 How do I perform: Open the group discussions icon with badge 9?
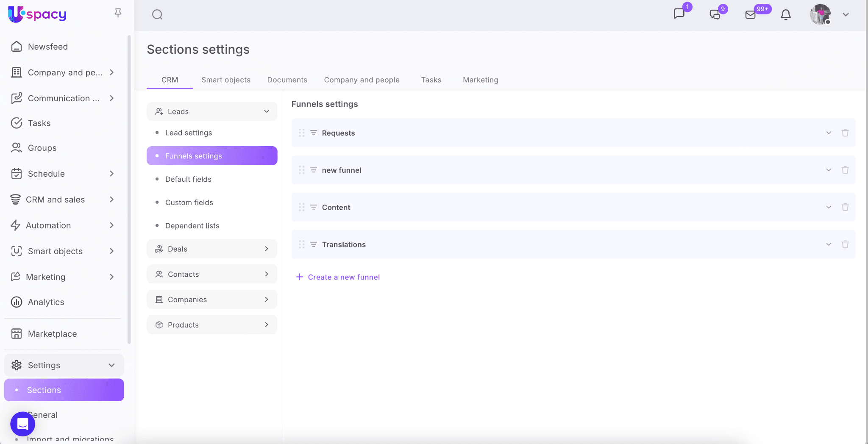715,15
